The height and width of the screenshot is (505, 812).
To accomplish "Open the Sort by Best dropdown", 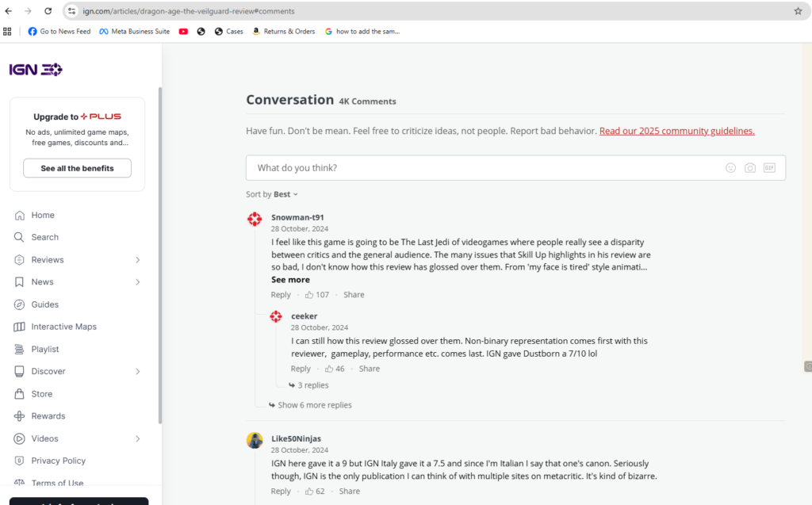I will click(282, 194).
